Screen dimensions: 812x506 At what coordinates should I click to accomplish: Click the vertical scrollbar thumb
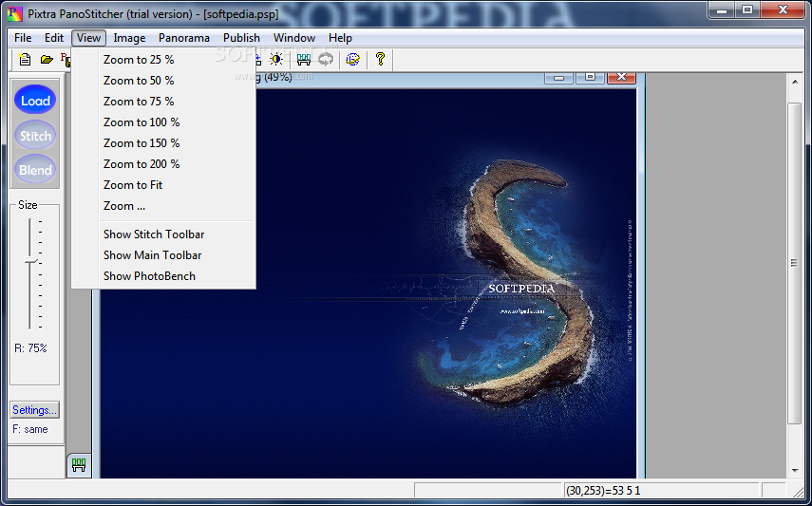(795, 263)
